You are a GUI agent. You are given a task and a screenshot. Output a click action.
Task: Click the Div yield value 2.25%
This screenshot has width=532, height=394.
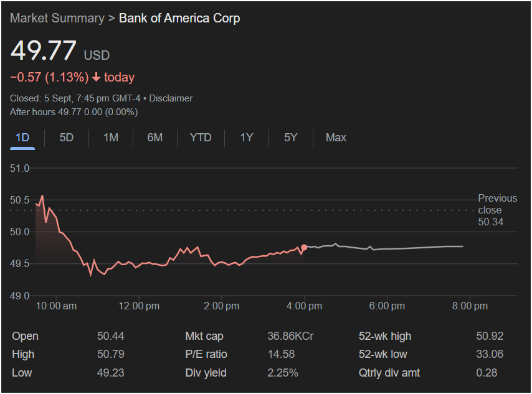tap(283, 373)
